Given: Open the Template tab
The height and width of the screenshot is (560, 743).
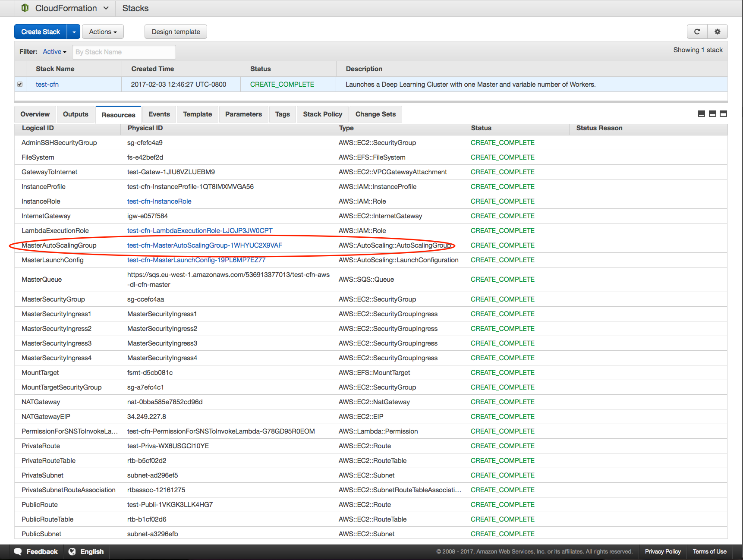Looking at the screenshot, I should (x=198, y=114).
